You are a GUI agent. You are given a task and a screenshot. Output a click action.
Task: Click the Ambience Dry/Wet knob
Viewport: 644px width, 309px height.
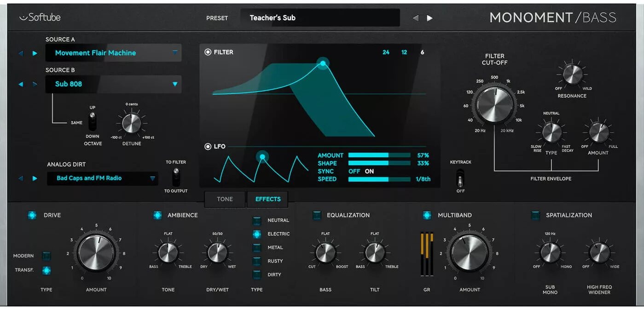click(218, 252)
